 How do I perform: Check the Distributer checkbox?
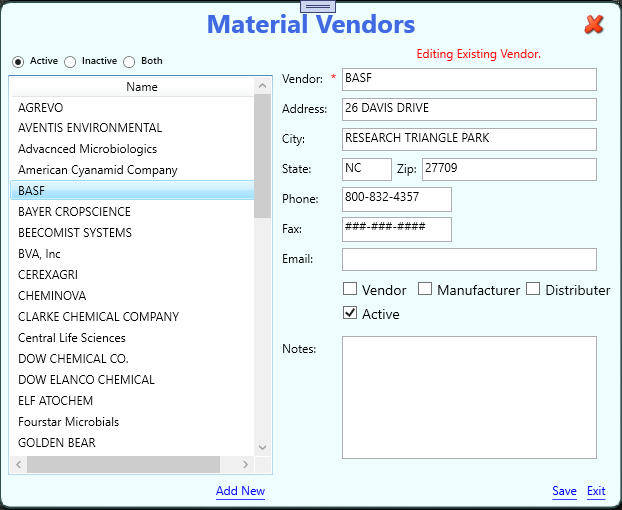tap(533, 289)
